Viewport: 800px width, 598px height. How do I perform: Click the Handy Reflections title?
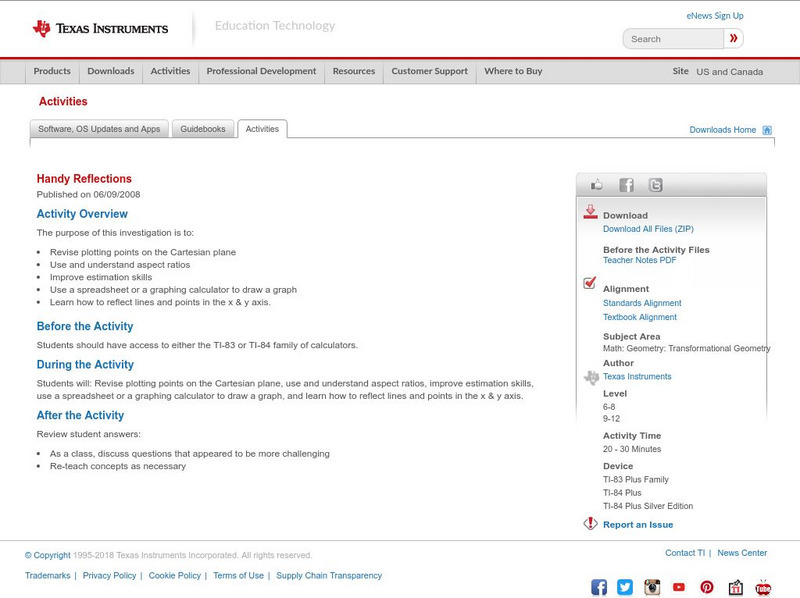click(x=84, y=179)
